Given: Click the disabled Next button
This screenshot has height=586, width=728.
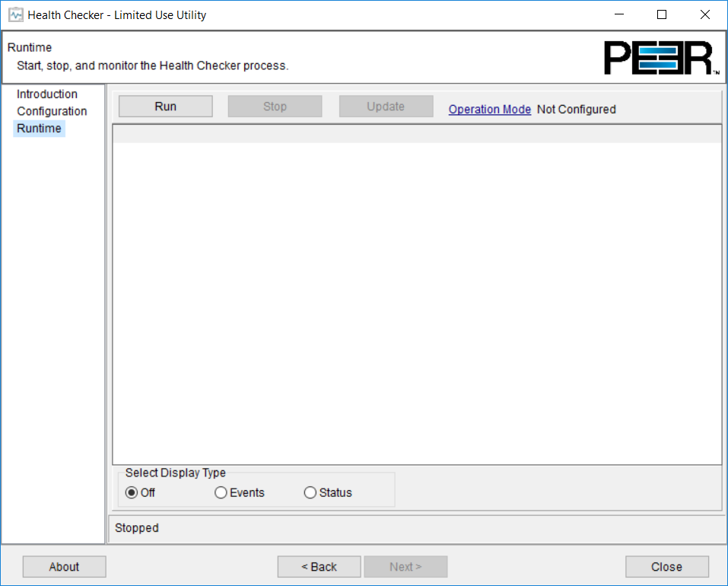Looking at the screenshot, I should point(405,566).
